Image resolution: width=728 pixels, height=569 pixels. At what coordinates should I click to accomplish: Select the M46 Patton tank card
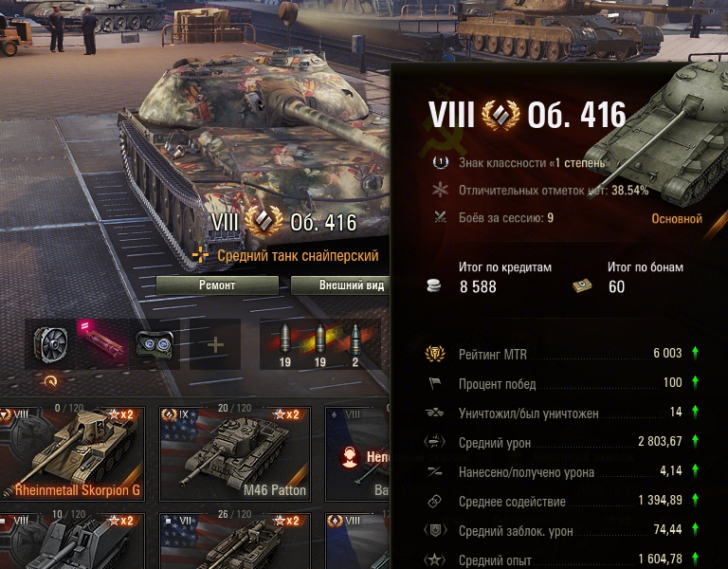235,454
